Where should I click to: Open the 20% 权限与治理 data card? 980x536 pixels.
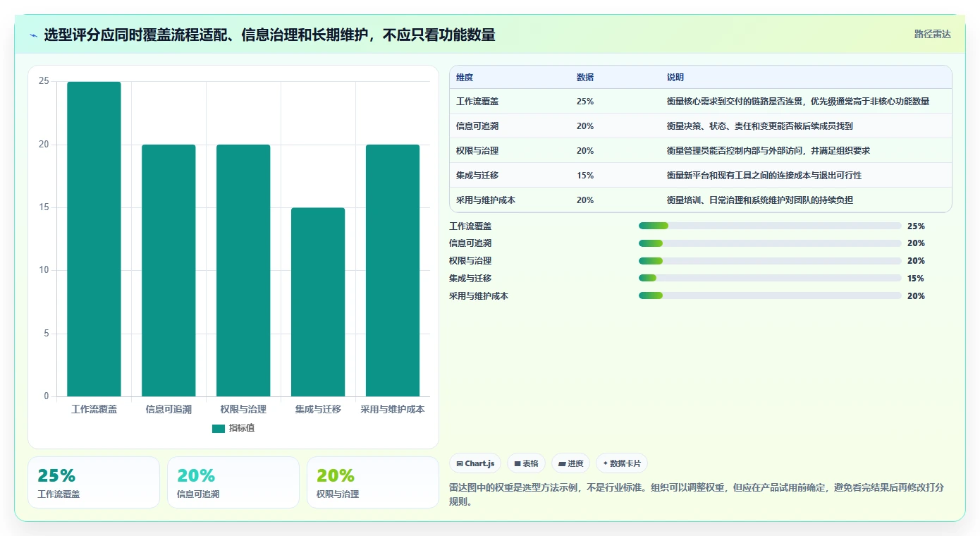373,482
